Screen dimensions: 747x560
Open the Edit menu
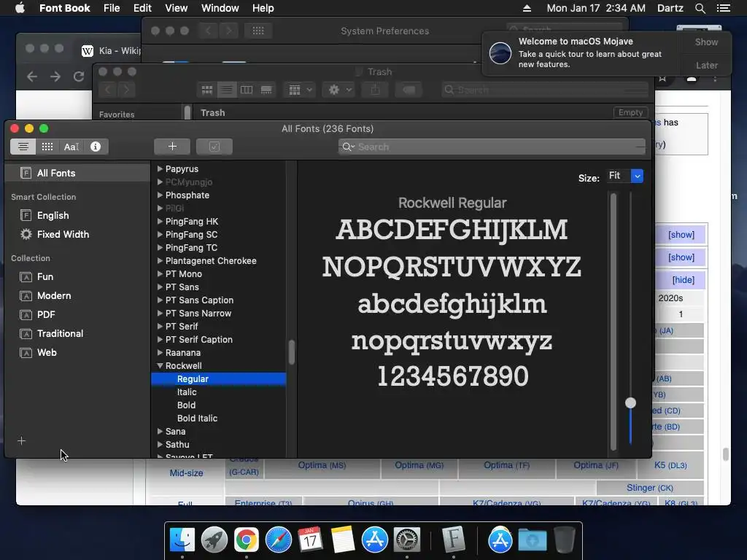142,8
